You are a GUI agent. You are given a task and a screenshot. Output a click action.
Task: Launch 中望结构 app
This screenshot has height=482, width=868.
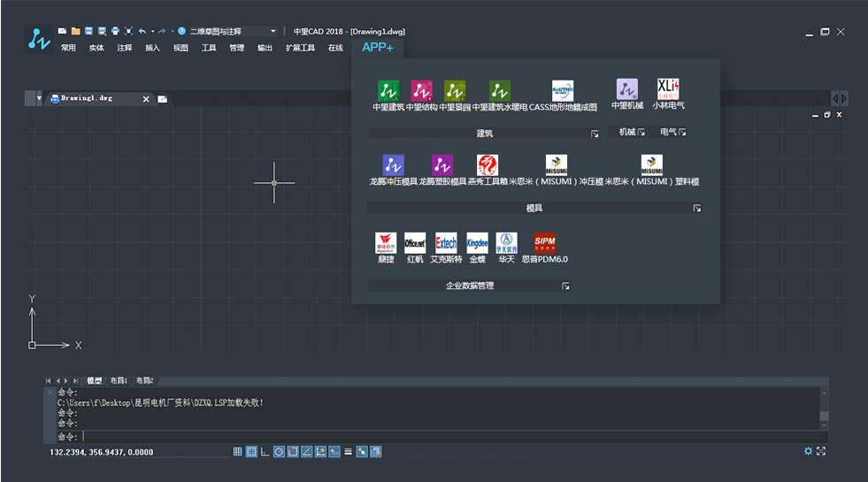coord(422,96)
